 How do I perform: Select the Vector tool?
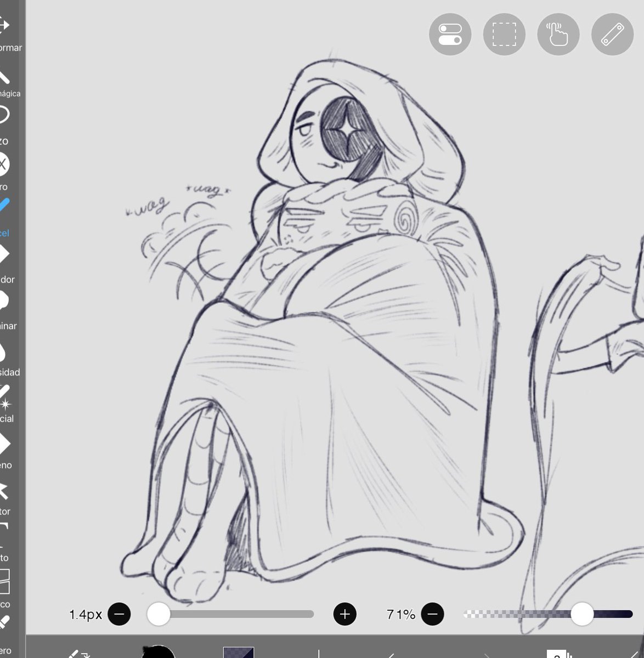(4, 496)
